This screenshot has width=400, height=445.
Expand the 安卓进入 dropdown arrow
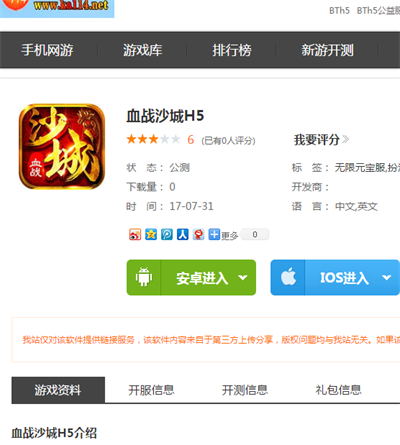(x=243, y=277)
